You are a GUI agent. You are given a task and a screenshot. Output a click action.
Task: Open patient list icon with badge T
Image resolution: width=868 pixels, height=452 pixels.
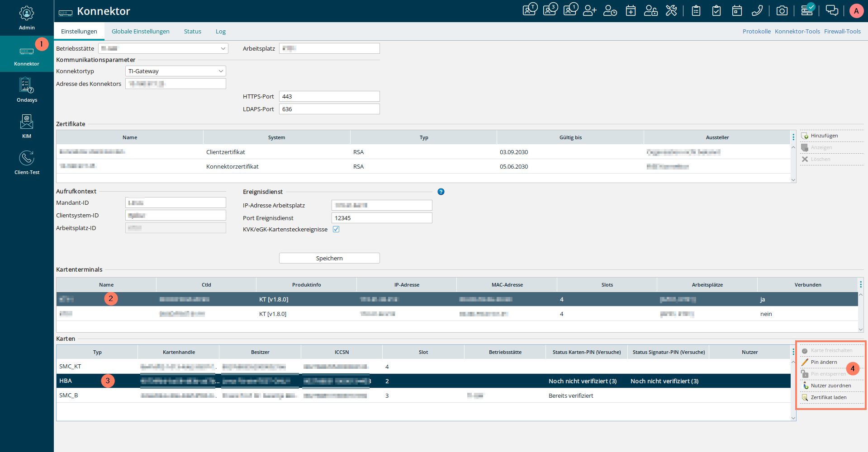tap(530, 10)
